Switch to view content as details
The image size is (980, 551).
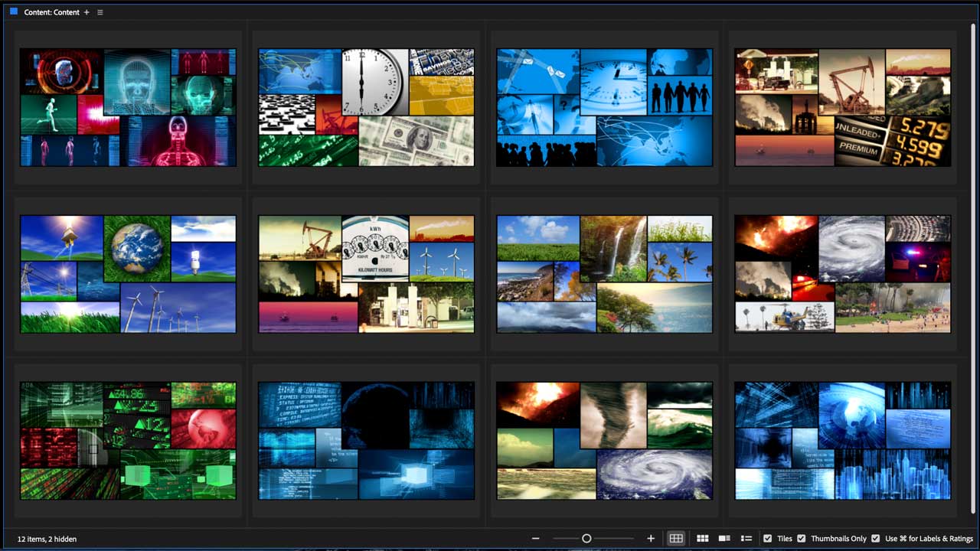click(x=724, y=539)
